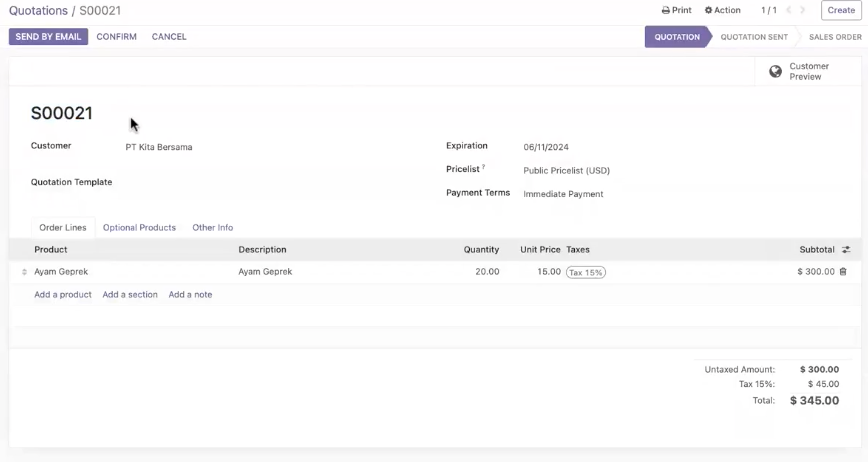Switch to the Optional Products tab
The width and height of the screenshot is (868, 462).
point(139,227)
